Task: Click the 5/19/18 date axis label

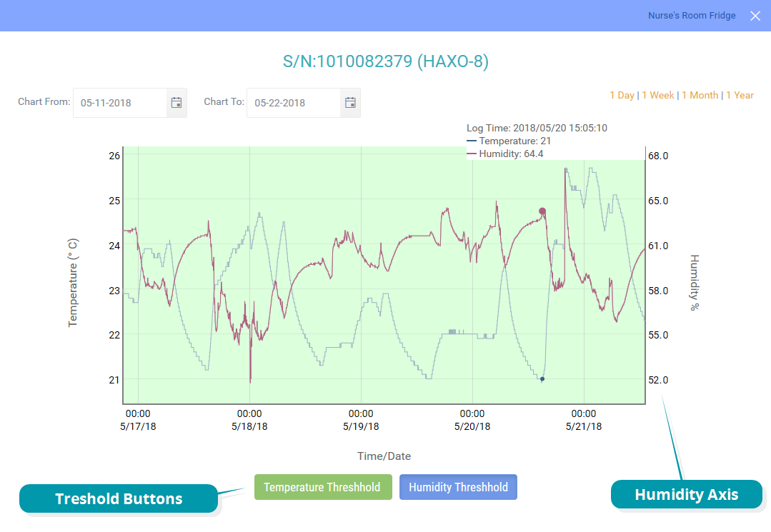Action: click(361, 426)
